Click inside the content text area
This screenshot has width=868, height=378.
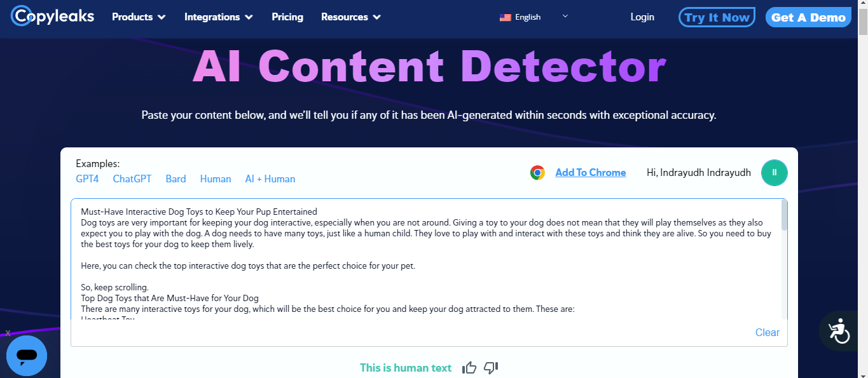[x=425, y=260]
